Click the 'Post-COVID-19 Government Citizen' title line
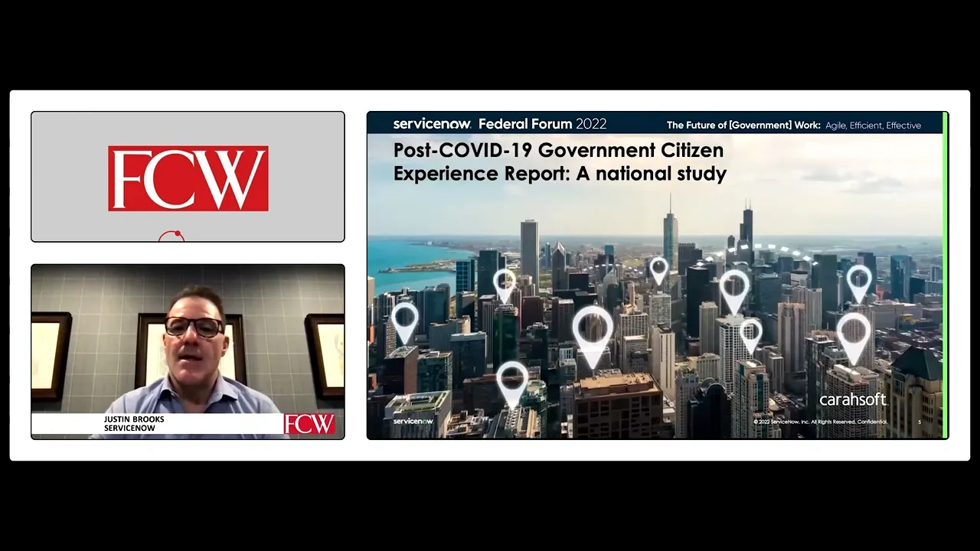The width and height of the screenshot is (980, 551). pyautogui.click(x=558, y=149)
